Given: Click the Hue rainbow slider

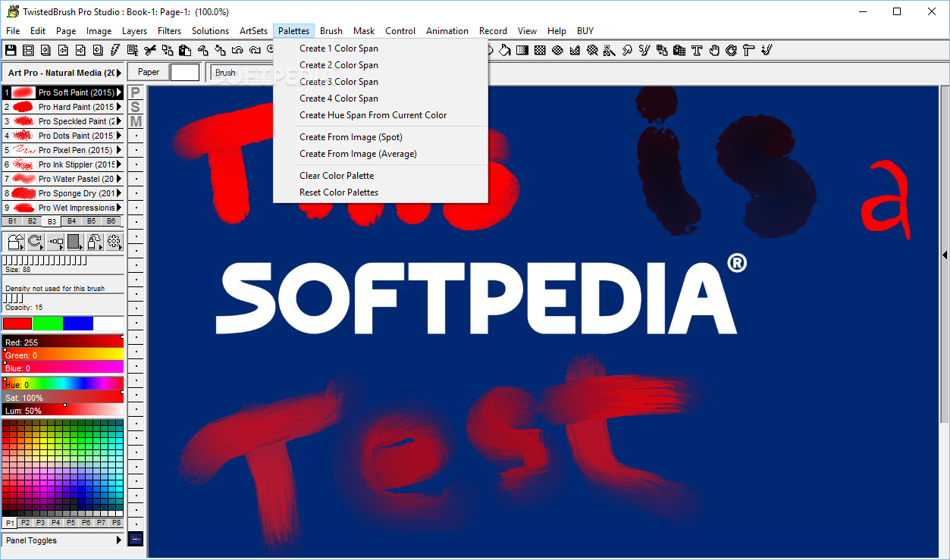Looking at the screenshot, I should [63, 383].
